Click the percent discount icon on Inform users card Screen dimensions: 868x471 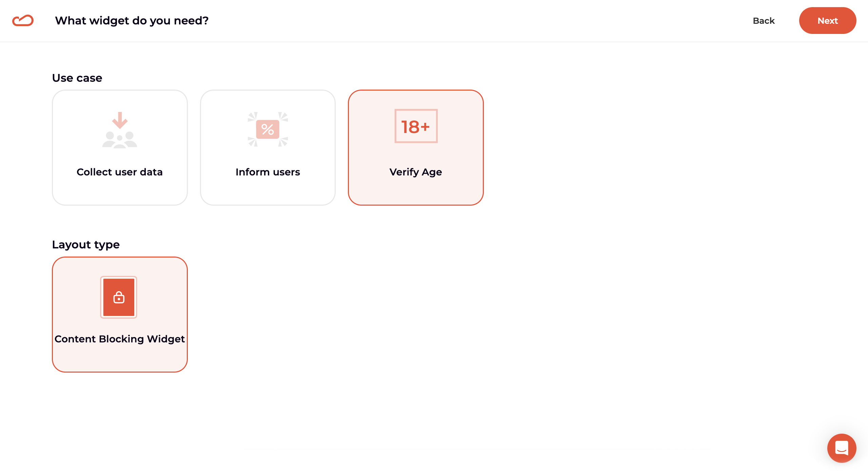pyautogui.click(x=268, y=129)
